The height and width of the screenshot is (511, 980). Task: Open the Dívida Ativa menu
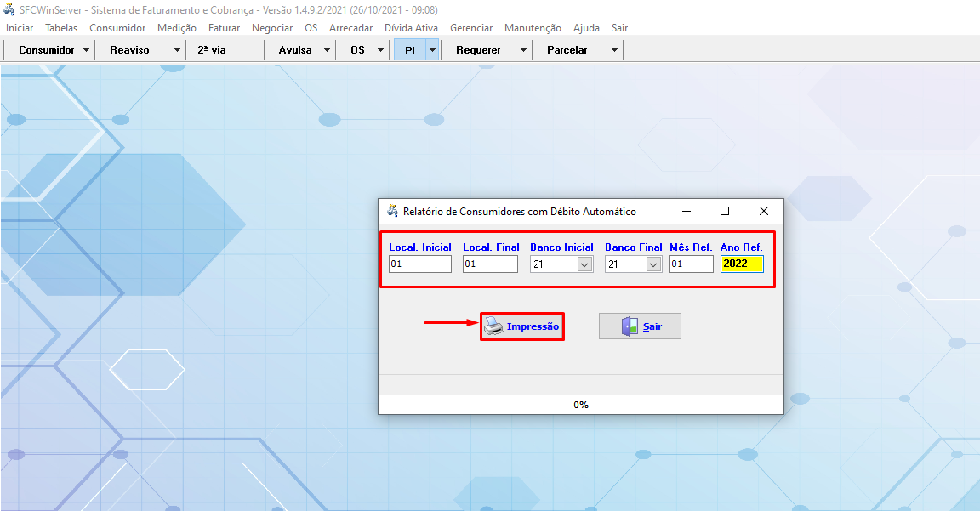[411, 28]
